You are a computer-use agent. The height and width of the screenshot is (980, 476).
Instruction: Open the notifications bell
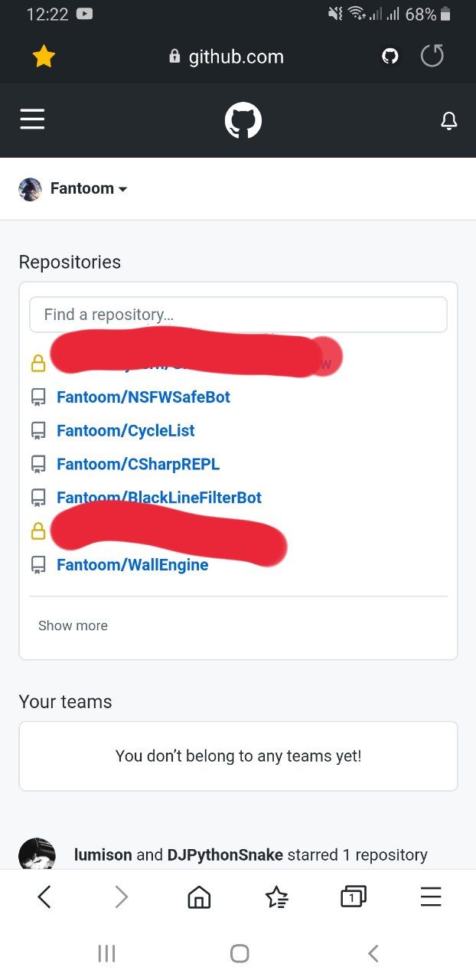[449, 121]
